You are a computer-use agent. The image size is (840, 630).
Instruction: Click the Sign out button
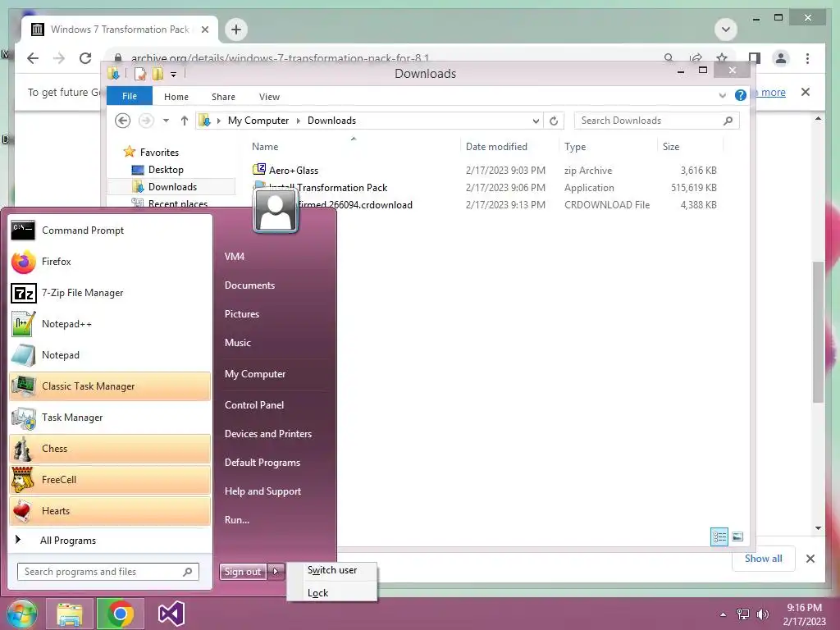(x=243, y=572)
